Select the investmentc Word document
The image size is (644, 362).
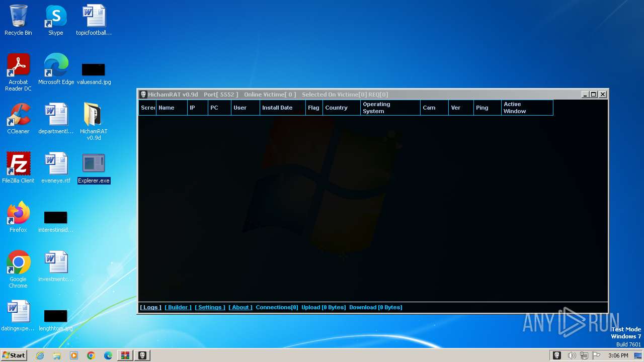click(x=56, y=266)
